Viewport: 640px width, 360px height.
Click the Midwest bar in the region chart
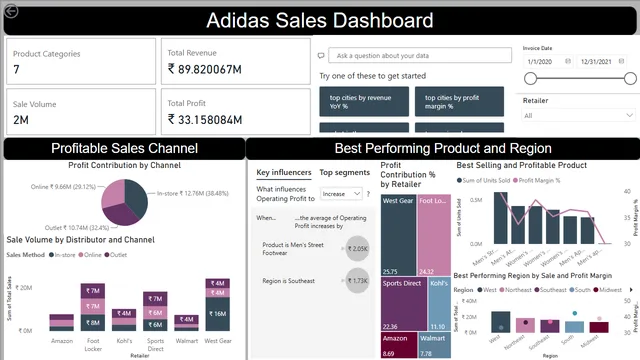599,327
